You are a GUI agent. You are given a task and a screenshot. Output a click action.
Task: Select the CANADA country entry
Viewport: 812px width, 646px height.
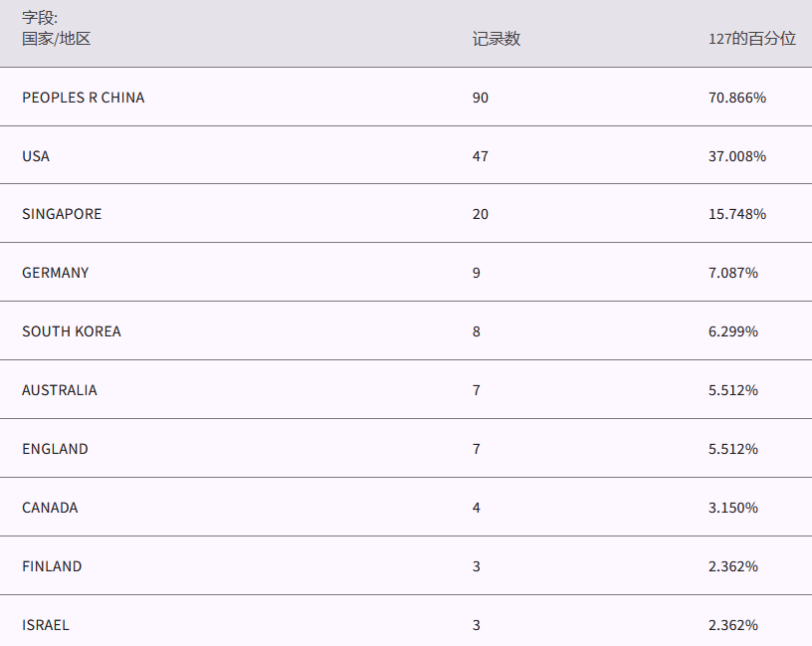coord(50,508)
